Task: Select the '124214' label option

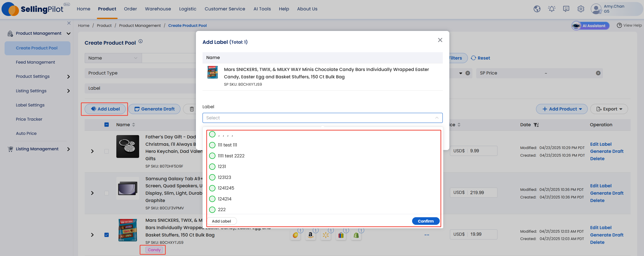Action: [212, 199]
